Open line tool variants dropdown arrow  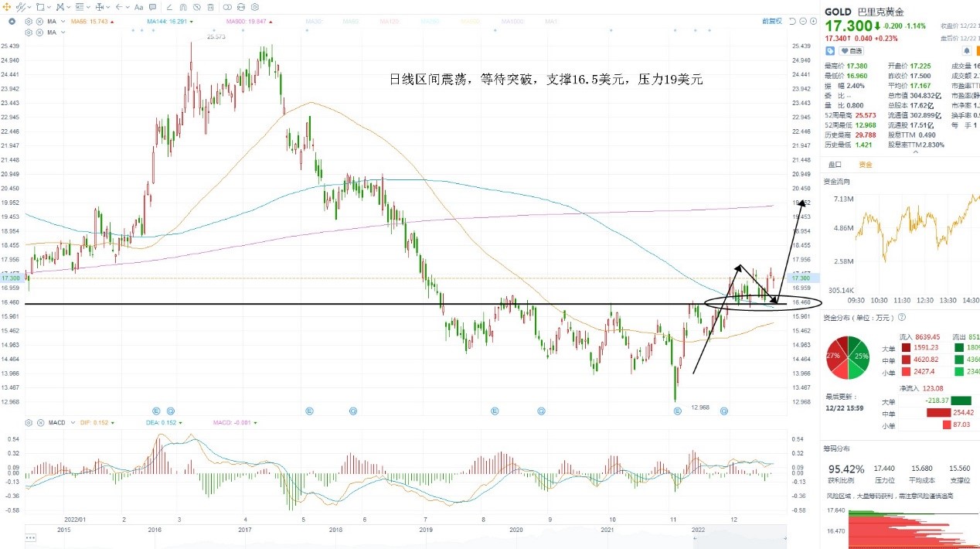(29, 7)
